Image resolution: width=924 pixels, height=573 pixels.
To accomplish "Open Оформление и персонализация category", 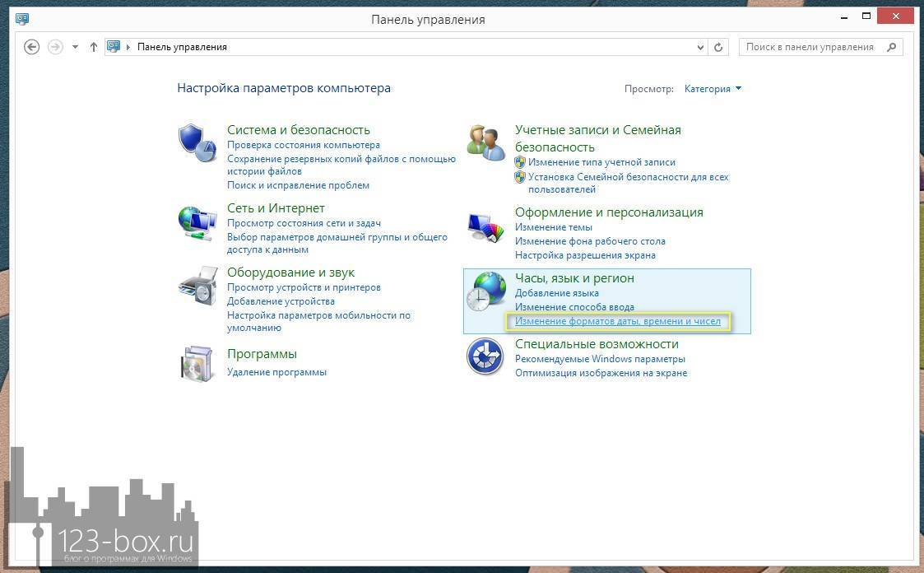I will 610,212.
